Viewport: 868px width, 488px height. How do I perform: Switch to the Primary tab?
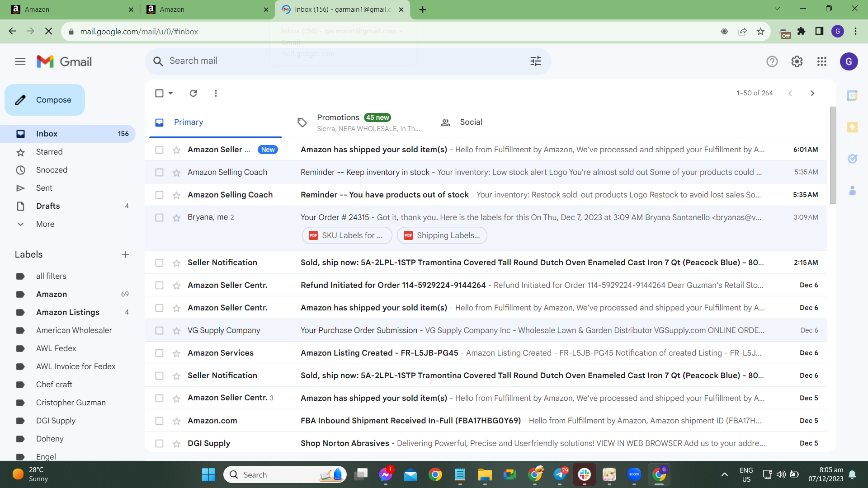pyautogui.click(x=216, y=122)
